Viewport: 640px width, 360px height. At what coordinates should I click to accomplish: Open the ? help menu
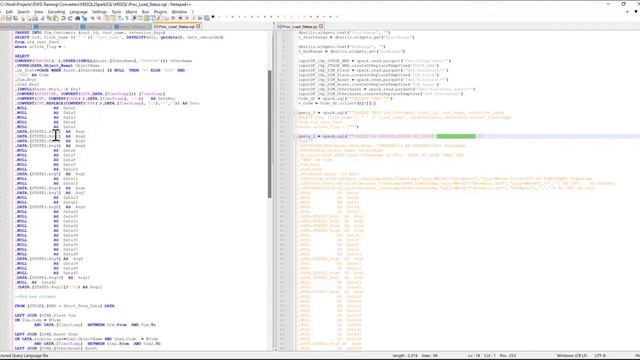pos(193,12)
